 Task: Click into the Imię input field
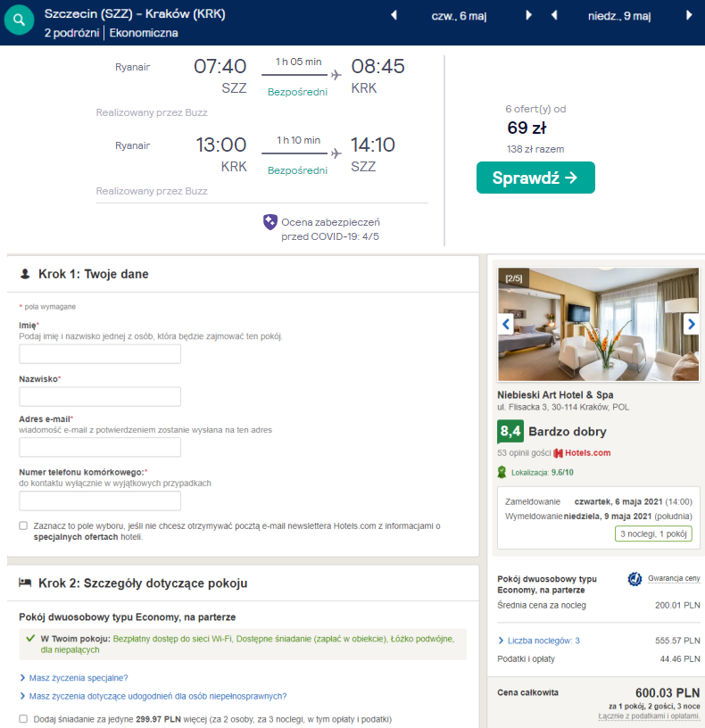[x=100, y=354]
